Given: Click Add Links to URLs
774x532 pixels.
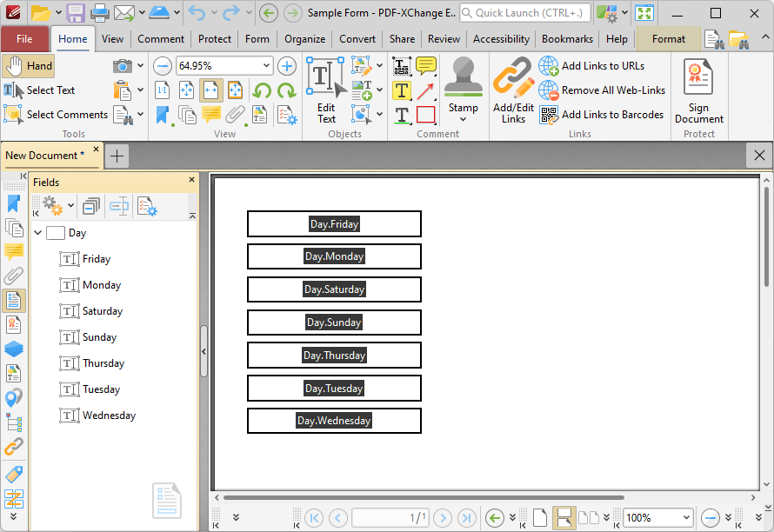Looking at the screenshot, I should point(592,66).
